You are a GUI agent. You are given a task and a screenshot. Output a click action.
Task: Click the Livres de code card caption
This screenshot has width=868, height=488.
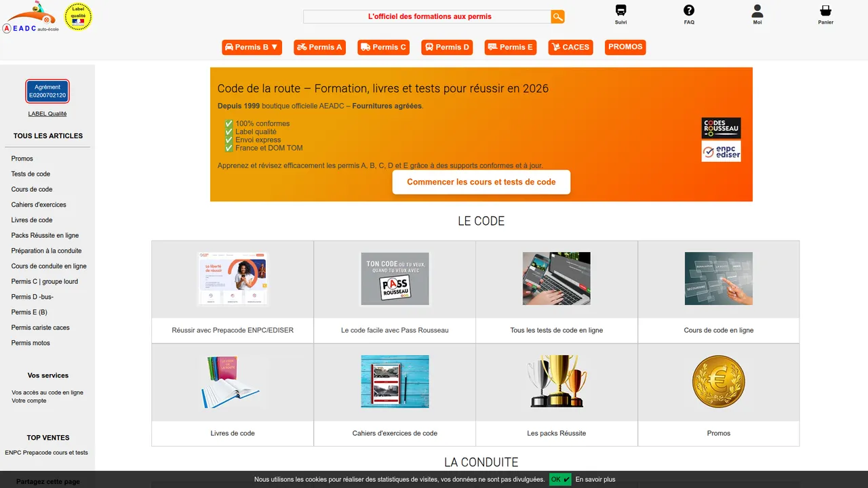pos(233,433)
